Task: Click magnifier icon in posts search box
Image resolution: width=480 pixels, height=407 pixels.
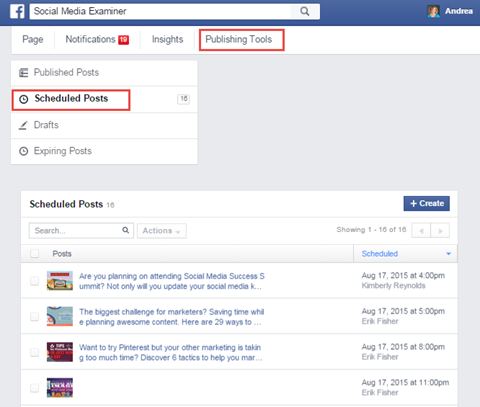Action: (x=125, y=230)
